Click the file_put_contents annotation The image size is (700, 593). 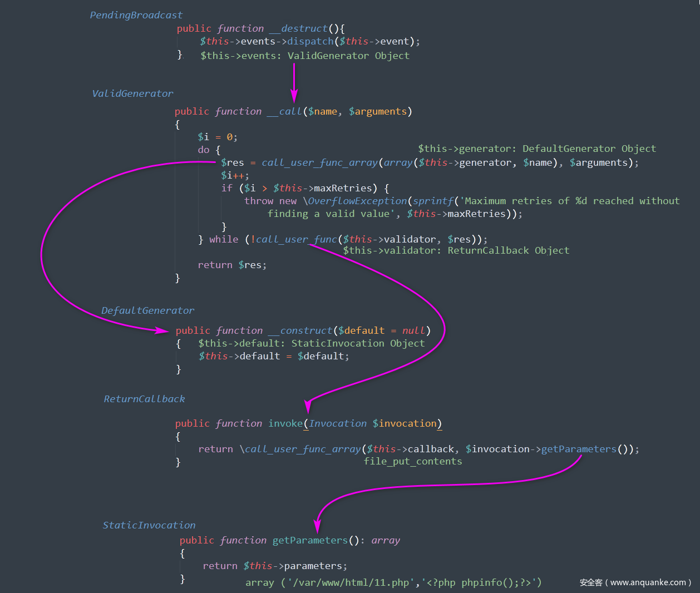point(413,461)
